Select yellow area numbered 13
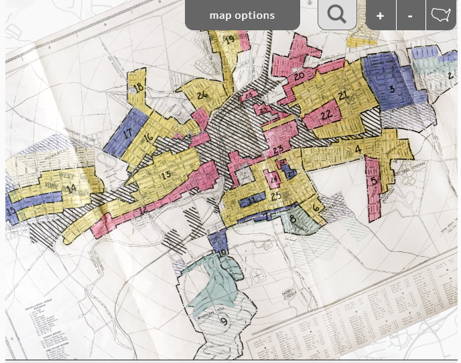 point(166,174)
